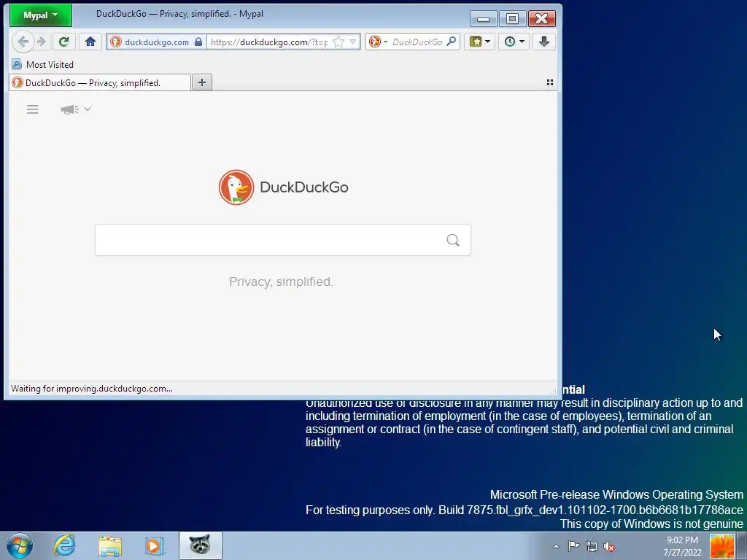The width and height of the screenshot is (747, 560).
Task: Click the magnifying glass in homepage search box
Action: point(453,240)
